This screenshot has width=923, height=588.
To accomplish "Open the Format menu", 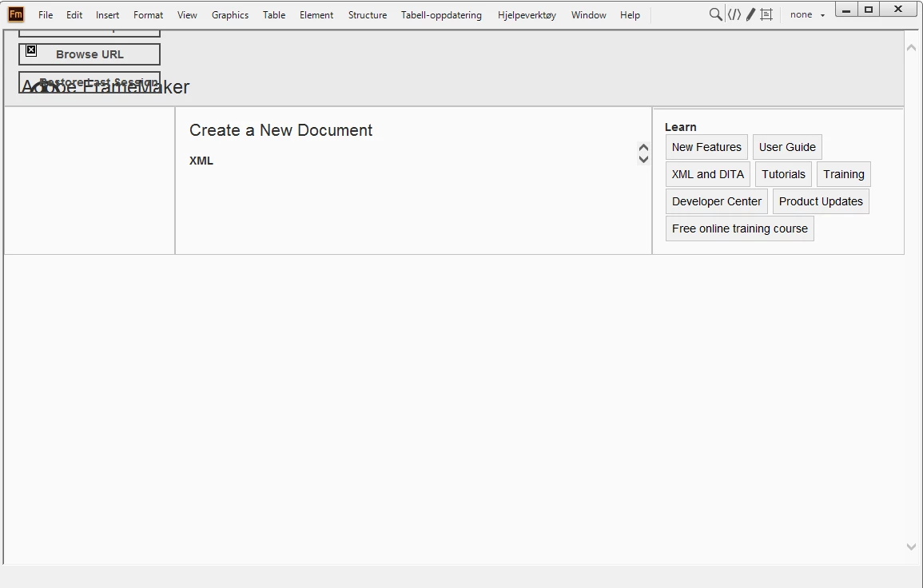I will tap(149, 15).
